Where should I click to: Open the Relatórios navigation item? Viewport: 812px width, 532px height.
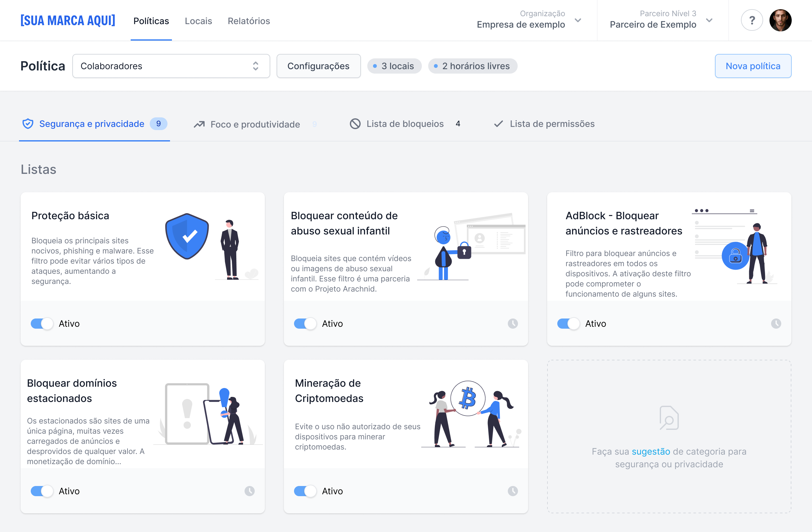pyautogui.click(x=249, y=21)
